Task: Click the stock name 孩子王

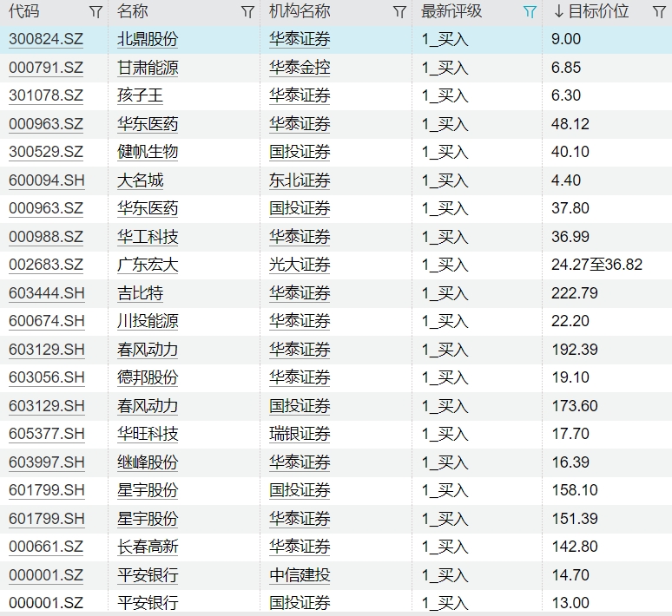Action: 140,95
